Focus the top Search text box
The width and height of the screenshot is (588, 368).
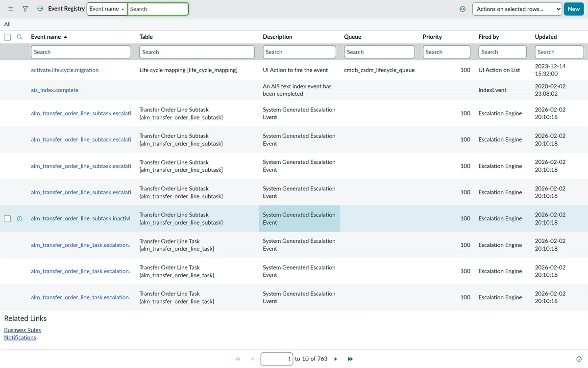[158, 9]
